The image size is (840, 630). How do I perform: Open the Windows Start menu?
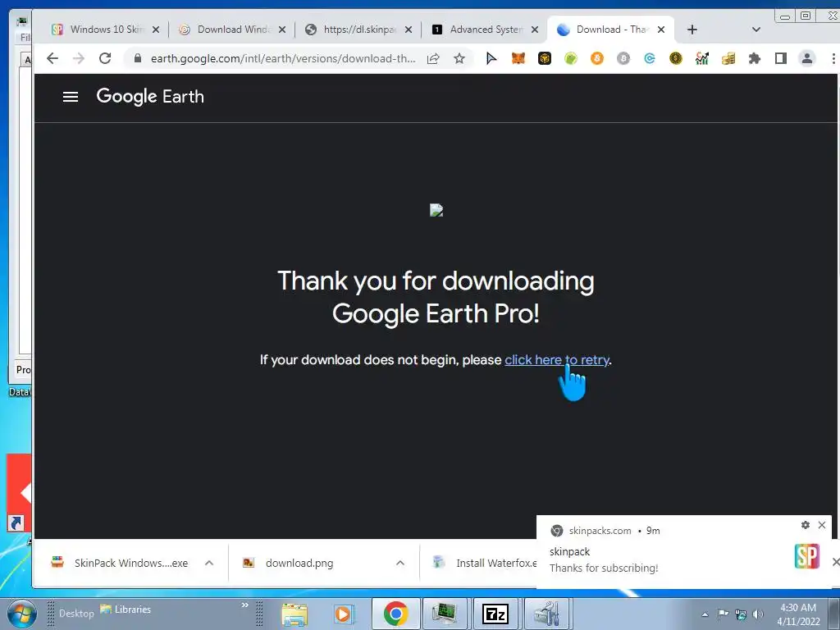point(21,614)
